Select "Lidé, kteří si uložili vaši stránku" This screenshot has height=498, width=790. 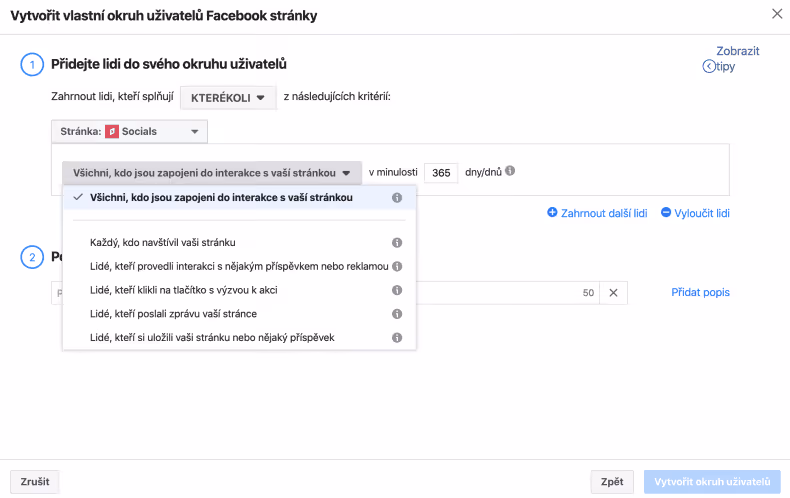point(239,337)
